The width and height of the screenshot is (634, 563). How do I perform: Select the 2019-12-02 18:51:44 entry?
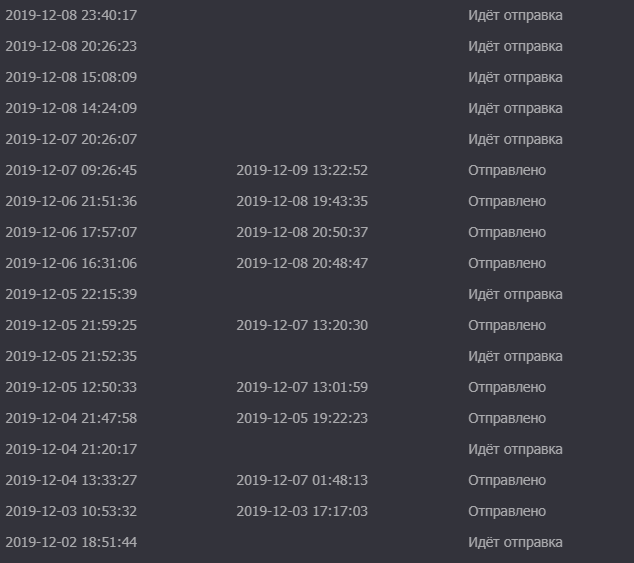tap(71, 542)
